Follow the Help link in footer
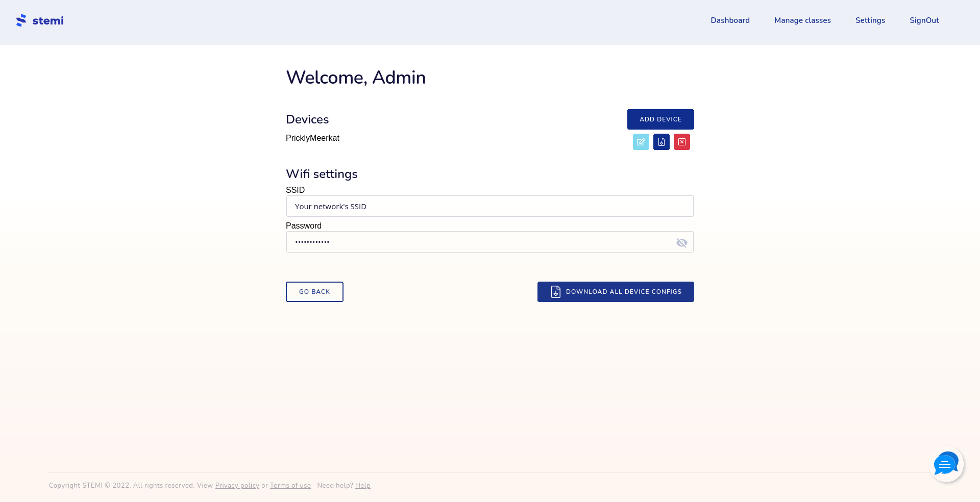 [x=362, y=486]
